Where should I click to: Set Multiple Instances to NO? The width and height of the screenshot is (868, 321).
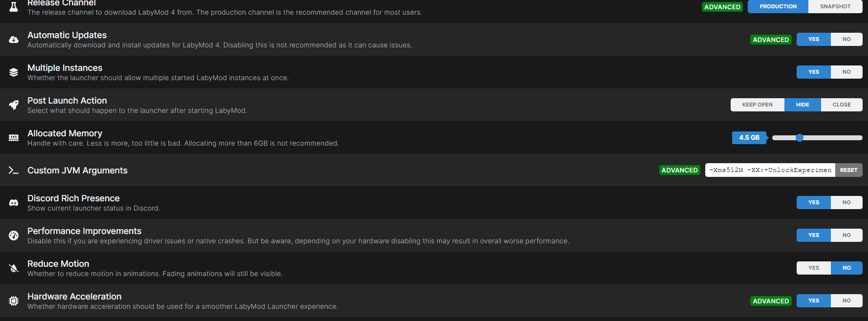[846, 72]
